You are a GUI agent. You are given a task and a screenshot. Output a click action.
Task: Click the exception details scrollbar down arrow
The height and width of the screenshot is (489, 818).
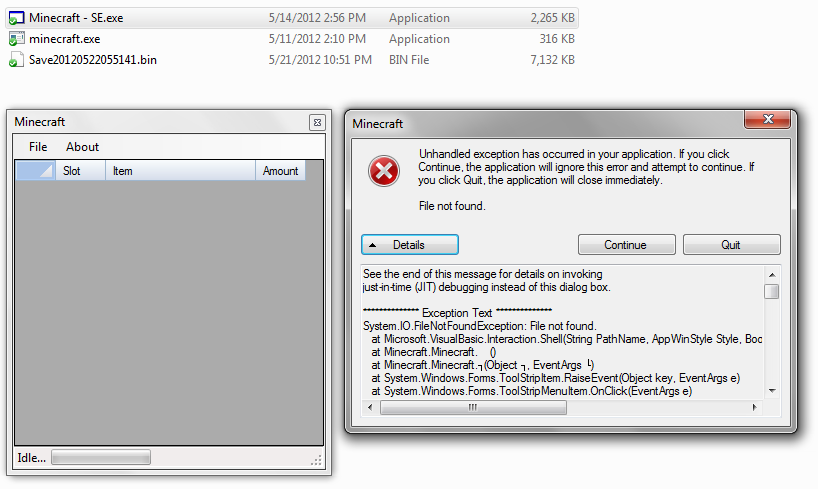(771, 391)
